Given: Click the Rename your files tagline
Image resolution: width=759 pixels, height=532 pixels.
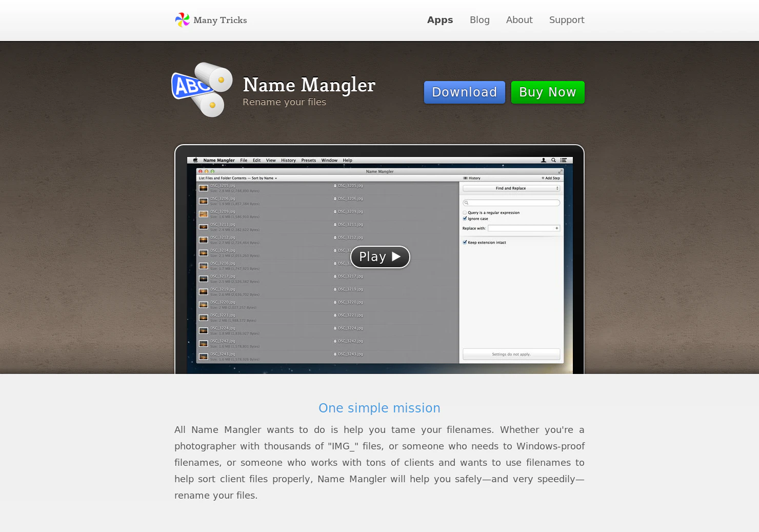Looking at the screenshot, I should pos(284,102).
